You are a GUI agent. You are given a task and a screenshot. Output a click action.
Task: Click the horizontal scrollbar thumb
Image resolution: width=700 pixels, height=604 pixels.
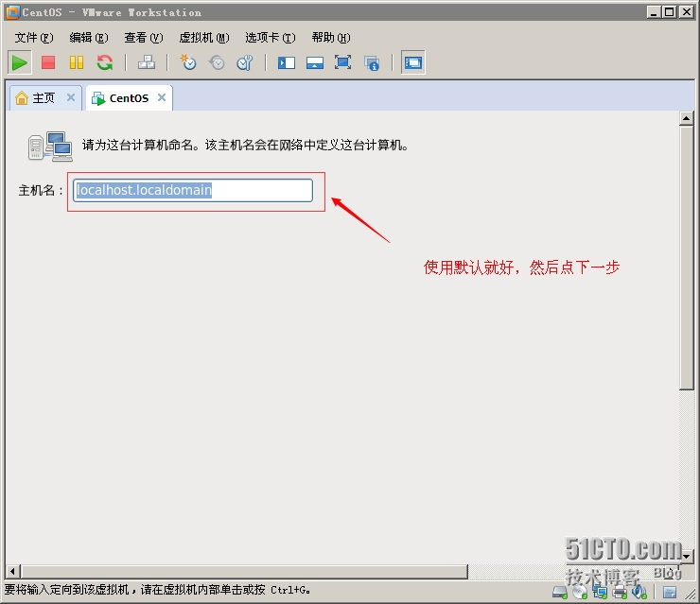(245, 571)
